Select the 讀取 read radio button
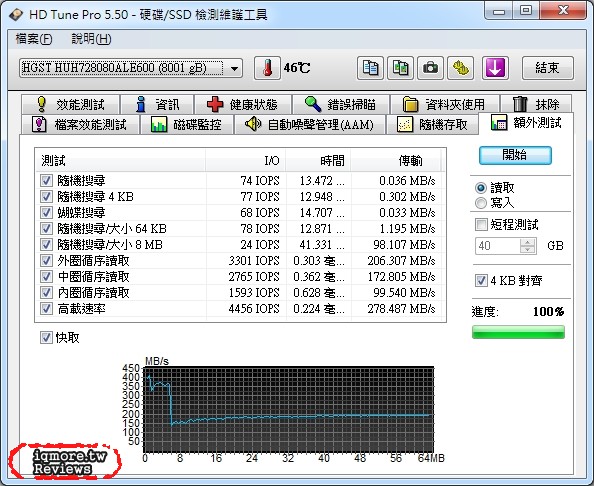Image resolution: width=594 pixels, height=486 pixels. (x=481, y=188)
